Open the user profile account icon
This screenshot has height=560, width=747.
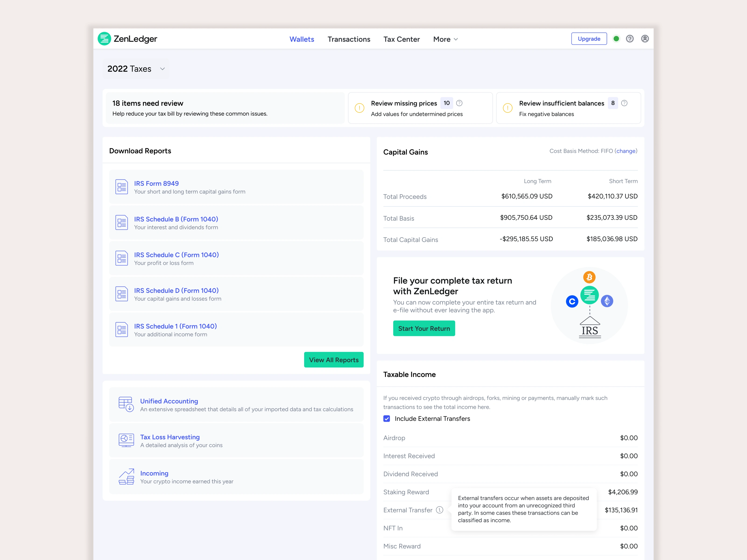(x=645, y=39)
